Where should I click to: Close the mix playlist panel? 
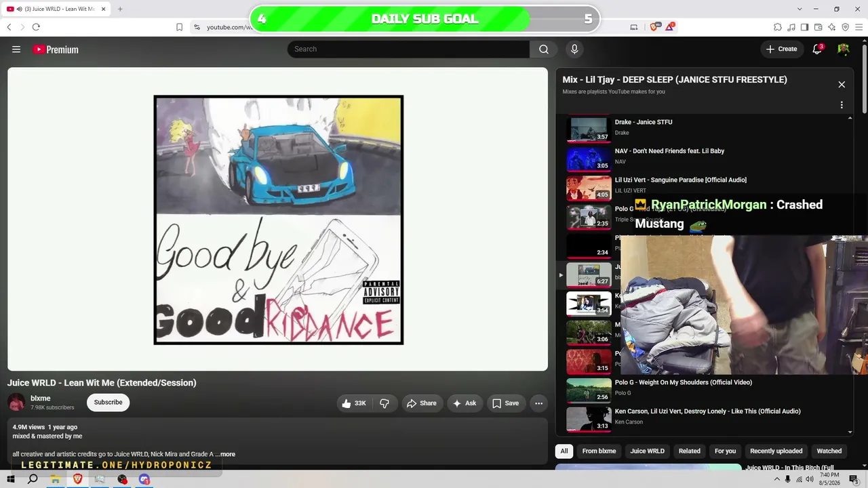pyautogui.click(x=842, y=85)
